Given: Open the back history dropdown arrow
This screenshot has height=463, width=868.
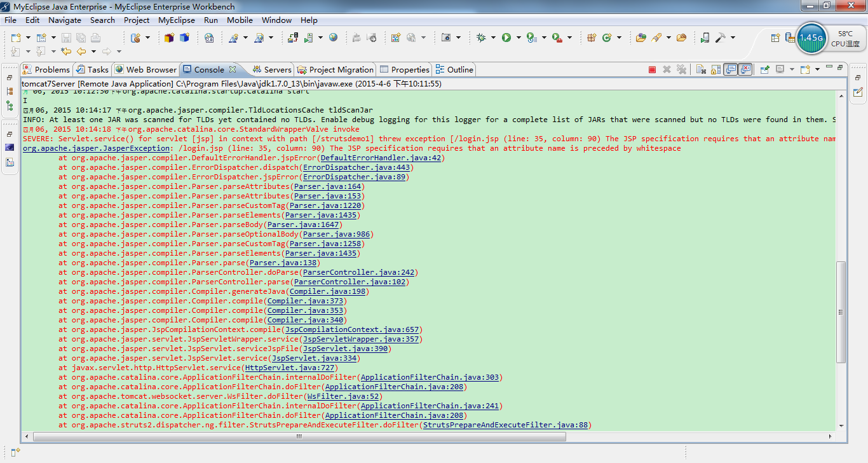Looking at the screenshot, I should click(x=93, y=52).
